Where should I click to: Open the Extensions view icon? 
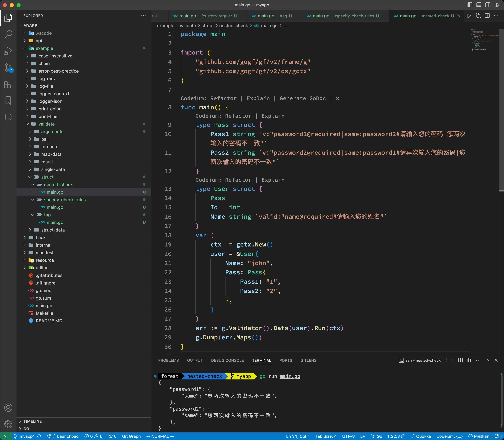8,84
